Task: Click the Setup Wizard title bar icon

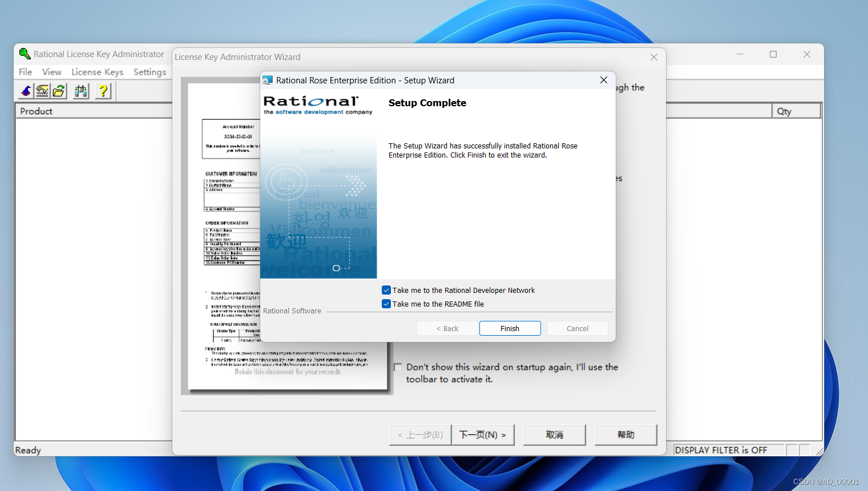Action: tap(268, 81)
